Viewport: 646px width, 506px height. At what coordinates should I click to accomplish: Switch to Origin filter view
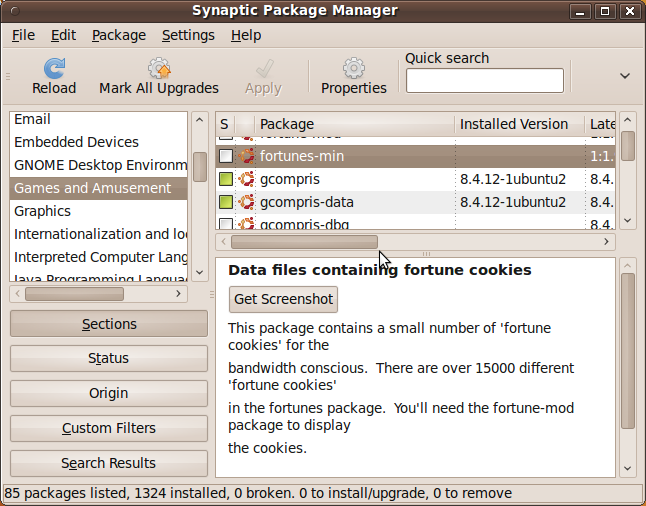(x=109, y=394)
